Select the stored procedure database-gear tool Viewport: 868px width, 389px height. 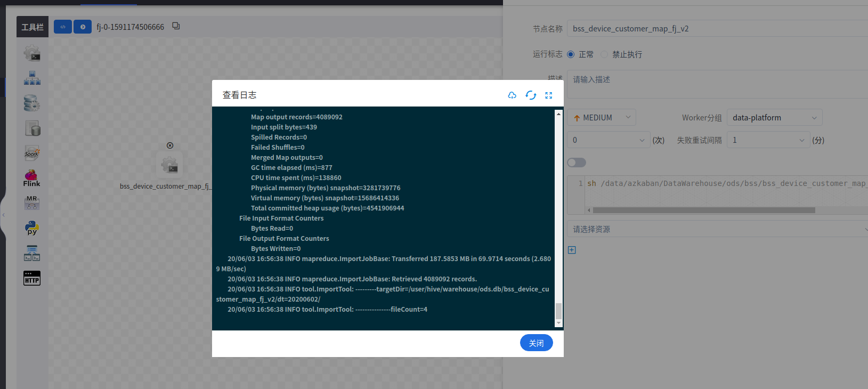click(32, 103)
